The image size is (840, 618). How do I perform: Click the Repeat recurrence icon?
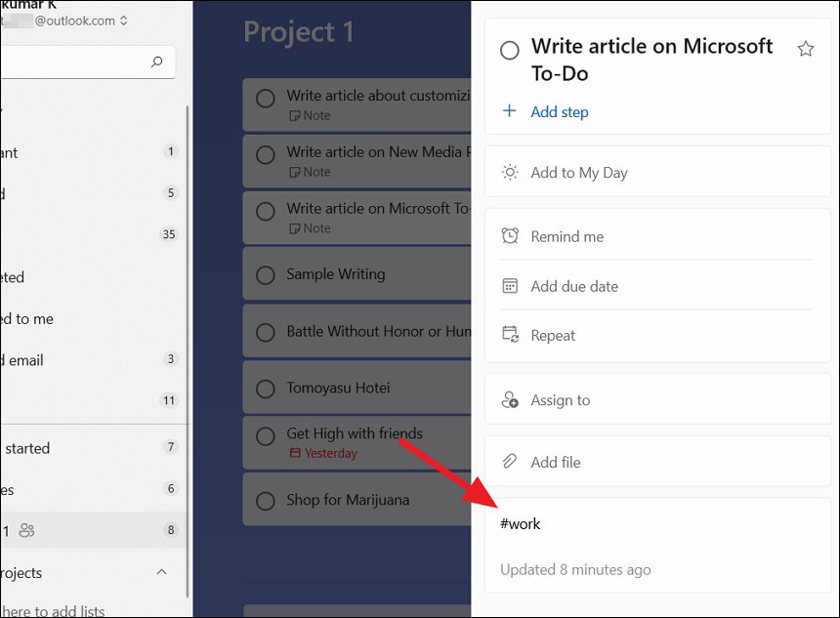click(510, 335)
